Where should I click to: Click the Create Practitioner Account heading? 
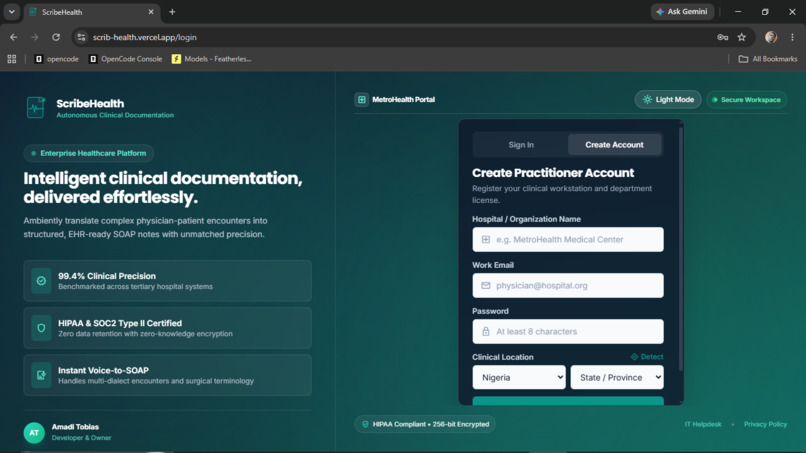[x=553, y=173]
